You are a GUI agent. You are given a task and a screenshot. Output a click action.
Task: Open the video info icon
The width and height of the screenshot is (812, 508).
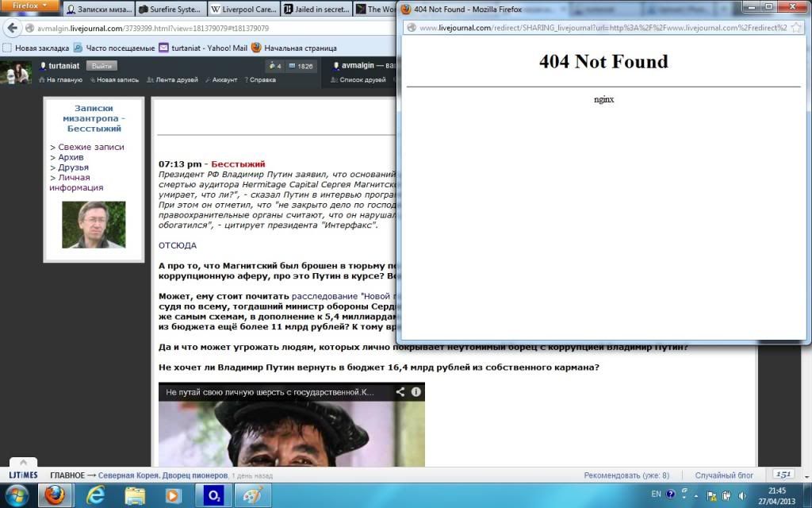[x=416, y=391]
